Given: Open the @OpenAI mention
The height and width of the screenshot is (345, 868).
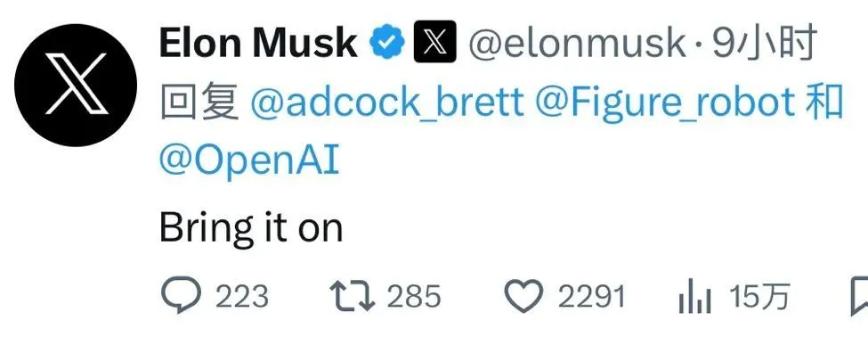Looking at the screenshot, I should click(248, 160).
